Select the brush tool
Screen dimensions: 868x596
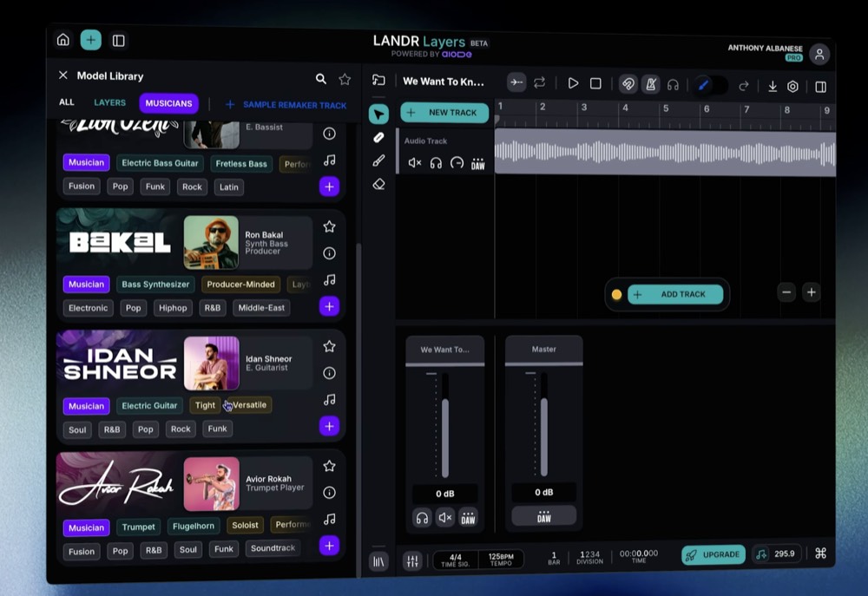378,160
